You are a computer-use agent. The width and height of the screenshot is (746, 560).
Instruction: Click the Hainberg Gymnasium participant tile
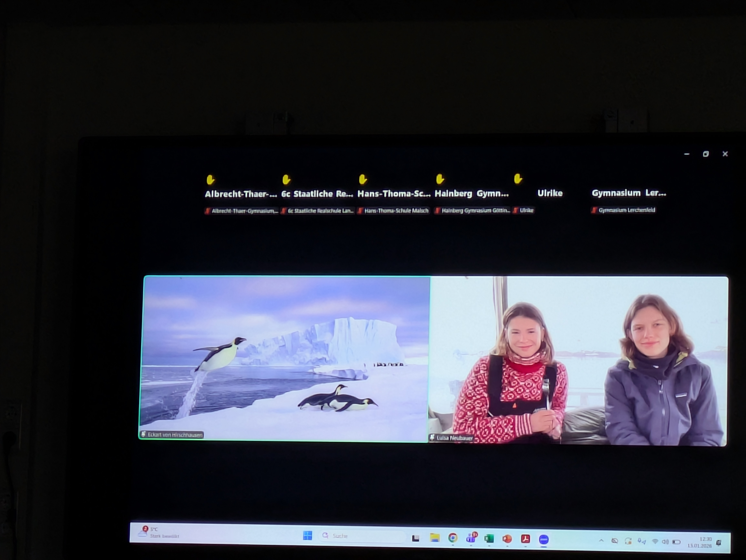(471, 193)
